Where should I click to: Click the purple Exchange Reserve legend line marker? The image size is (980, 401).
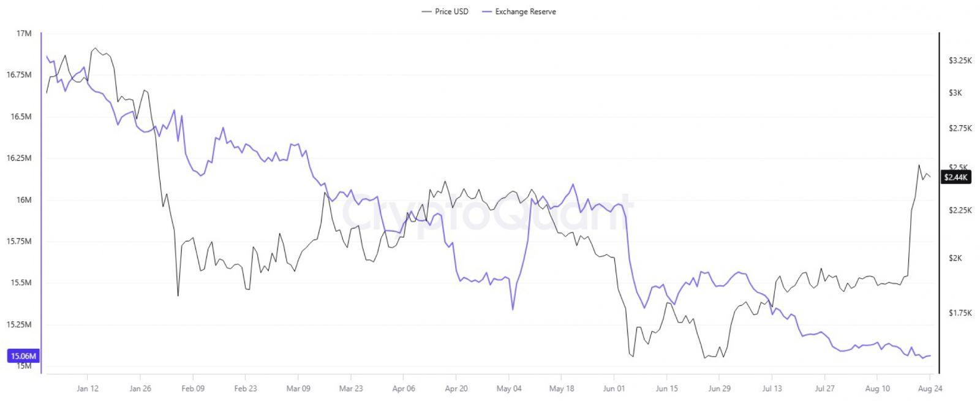[487, 12]
